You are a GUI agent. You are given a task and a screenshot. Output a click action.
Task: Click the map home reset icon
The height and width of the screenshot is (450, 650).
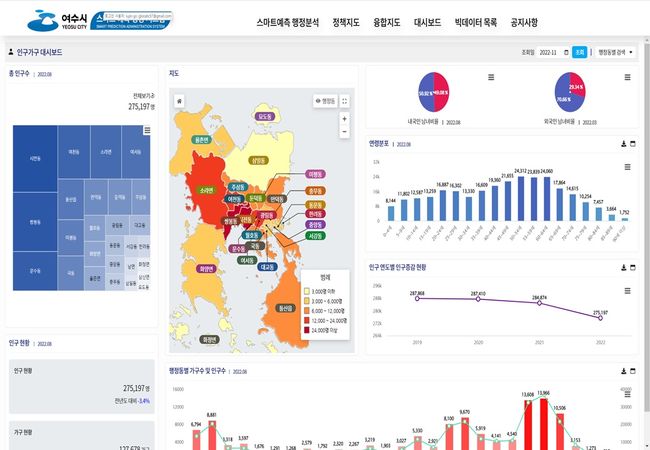pos(180,100)
